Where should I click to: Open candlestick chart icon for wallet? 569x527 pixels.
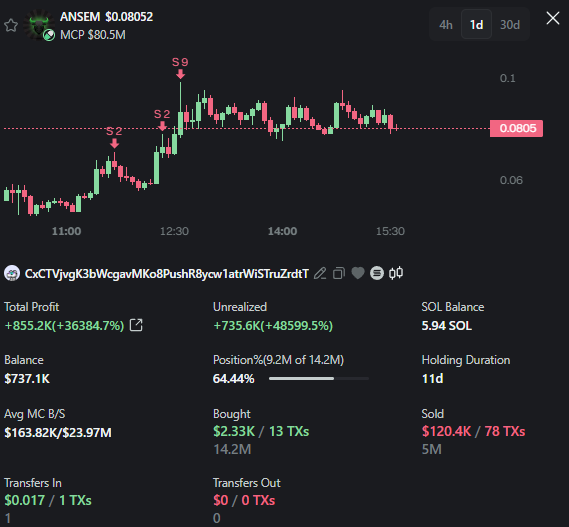tap(396, 273)
